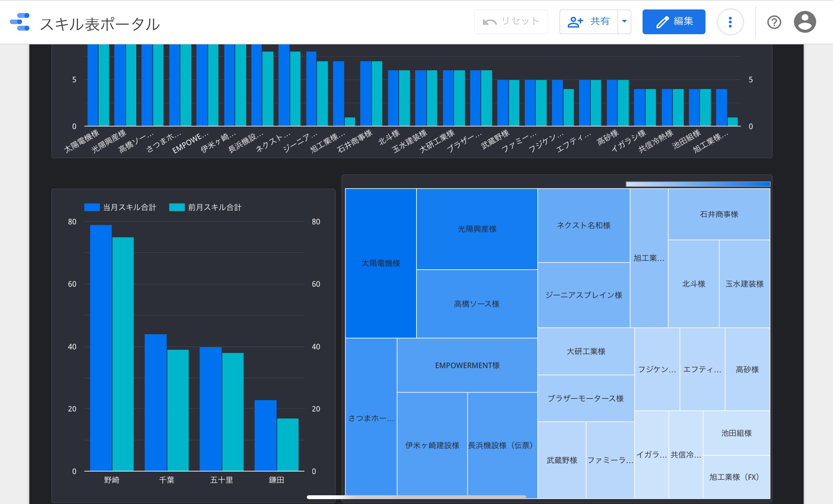Click the 高砂様 label on top chart axis
The image size is (833, 504).
point(608,137)
